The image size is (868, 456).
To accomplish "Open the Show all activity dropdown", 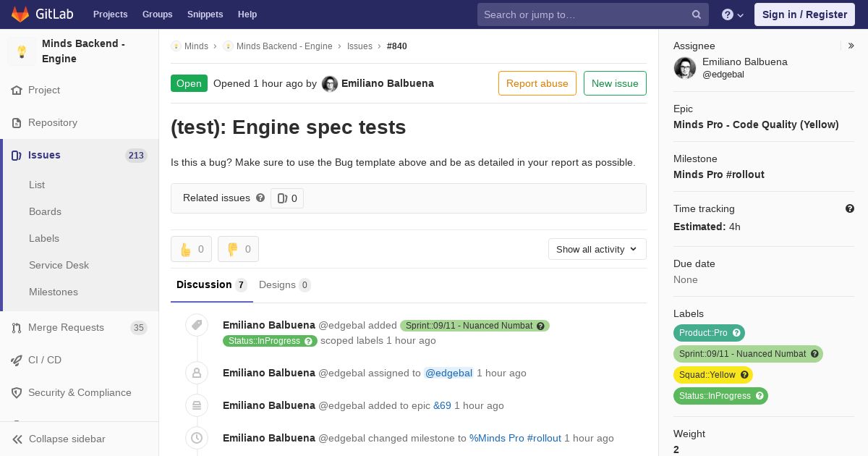I will (x=597, y=249).
